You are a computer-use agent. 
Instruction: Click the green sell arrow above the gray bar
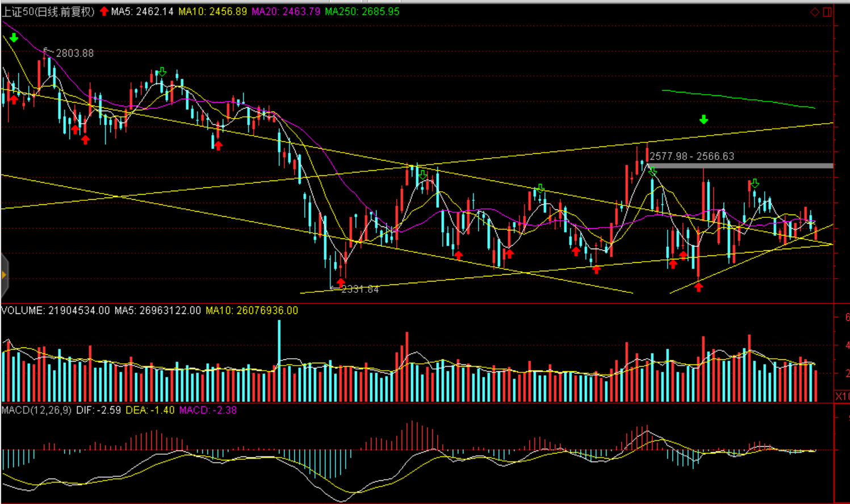[704, 120]
